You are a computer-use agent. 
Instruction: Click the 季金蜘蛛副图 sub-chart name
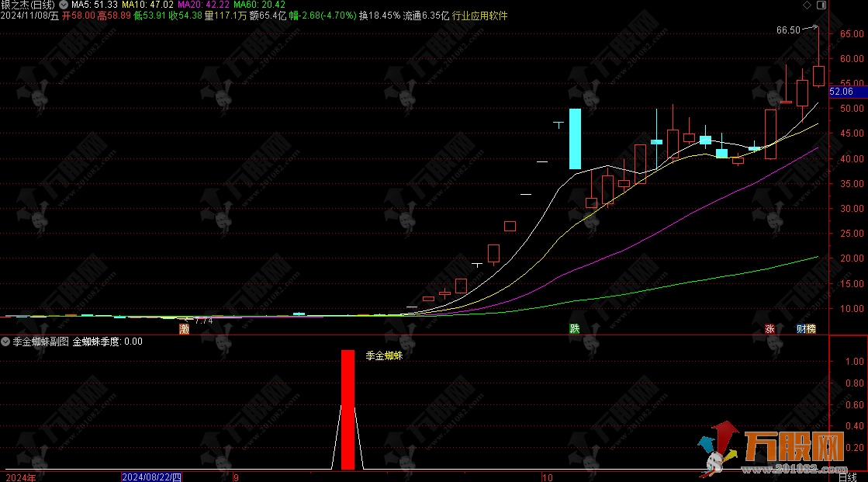[x=41, y=342]
